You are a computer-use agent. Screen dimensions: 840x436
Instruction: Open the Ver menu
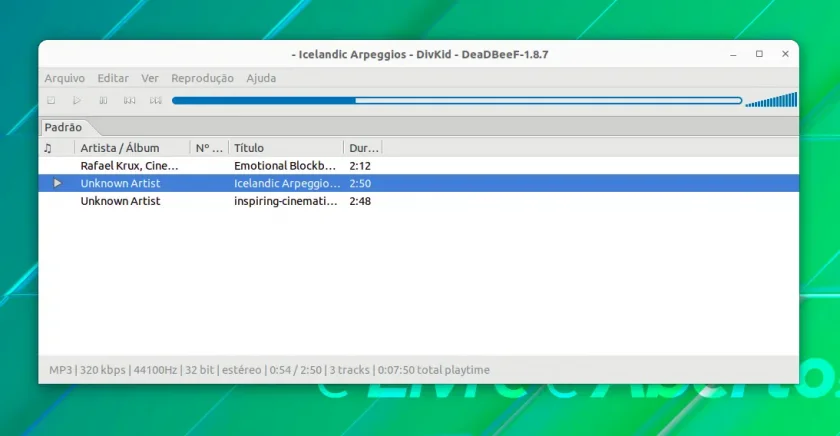pyautogui.click(x=150, y=78)
